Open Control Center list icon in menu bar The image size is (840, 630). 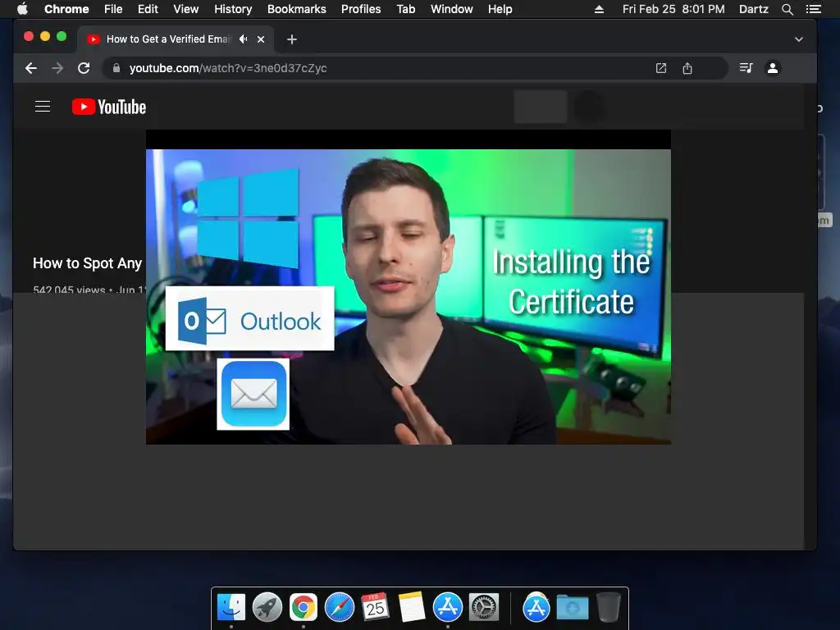813,9
